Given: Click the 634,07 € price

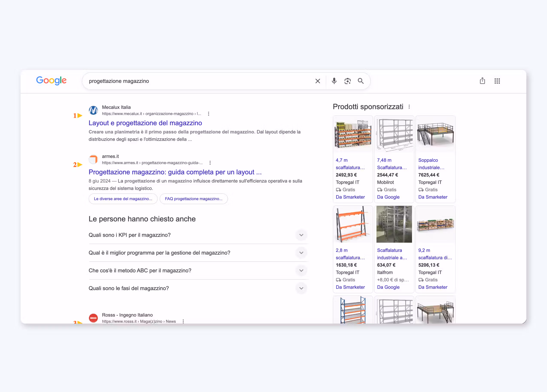Looking at the screenshot, I should click(386, 265).
